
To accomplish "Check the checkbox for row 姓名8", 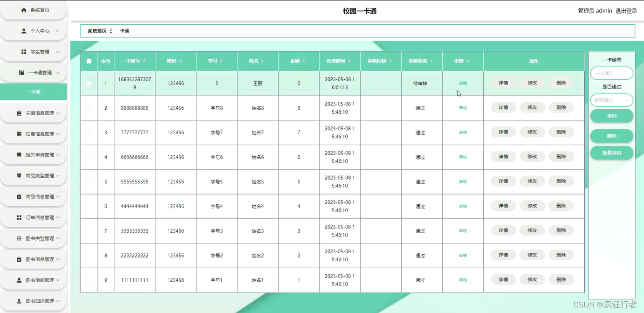I will click(89, 108).
